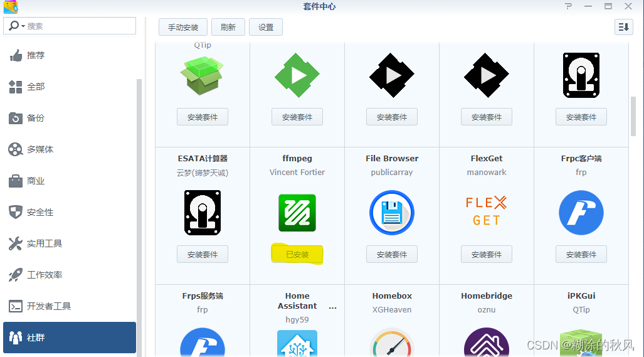
Task: Click the thumbs-up icon beside 推荐
Action: pyautogui.click(x=16, y=55)
